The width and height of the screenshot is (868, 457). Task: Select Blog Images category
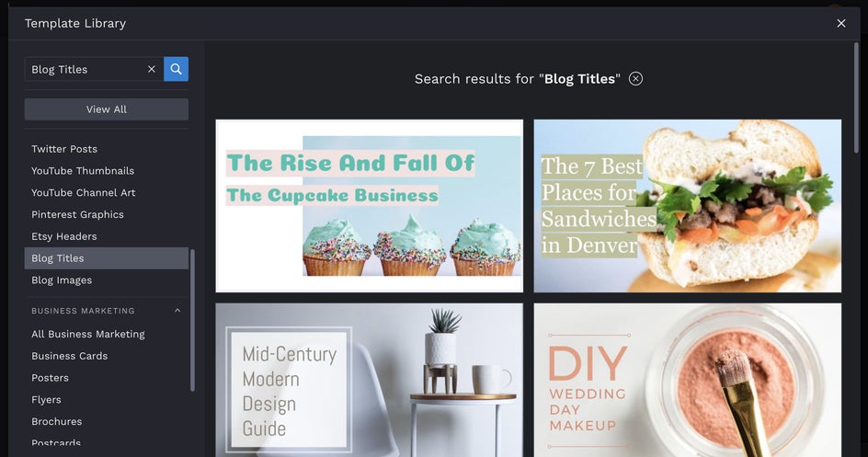[62, 280]
